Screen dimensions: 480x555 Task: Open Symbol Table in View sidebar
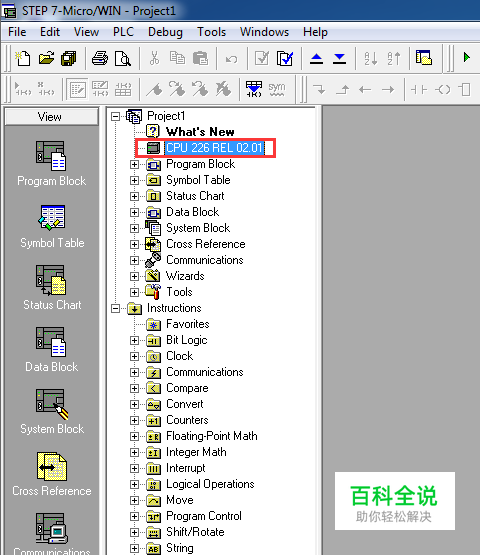pyautogui.click(x=52, y=227)
